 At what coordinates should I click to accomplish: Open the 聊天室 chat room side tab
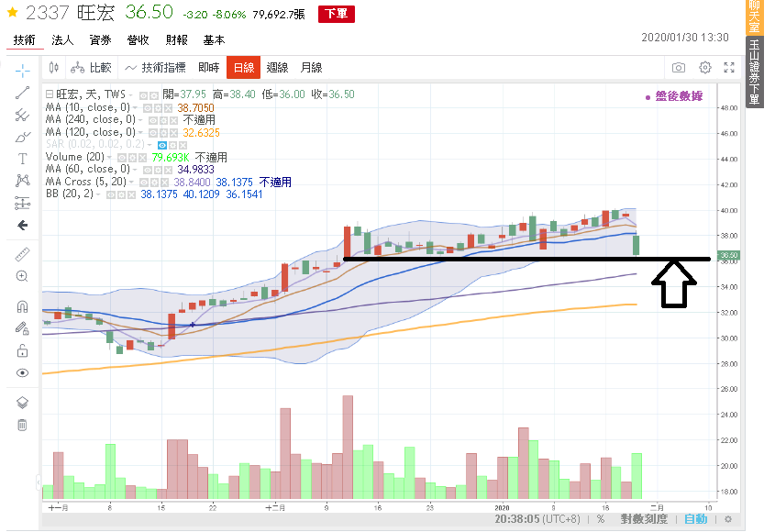click(x=754, y=17)
